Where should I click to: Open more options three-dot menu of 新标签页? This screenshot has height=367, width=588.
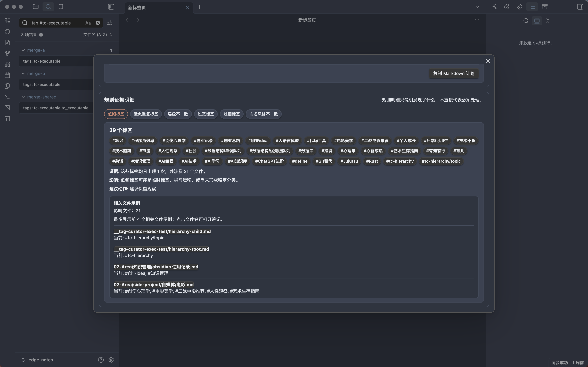[477, 20]
